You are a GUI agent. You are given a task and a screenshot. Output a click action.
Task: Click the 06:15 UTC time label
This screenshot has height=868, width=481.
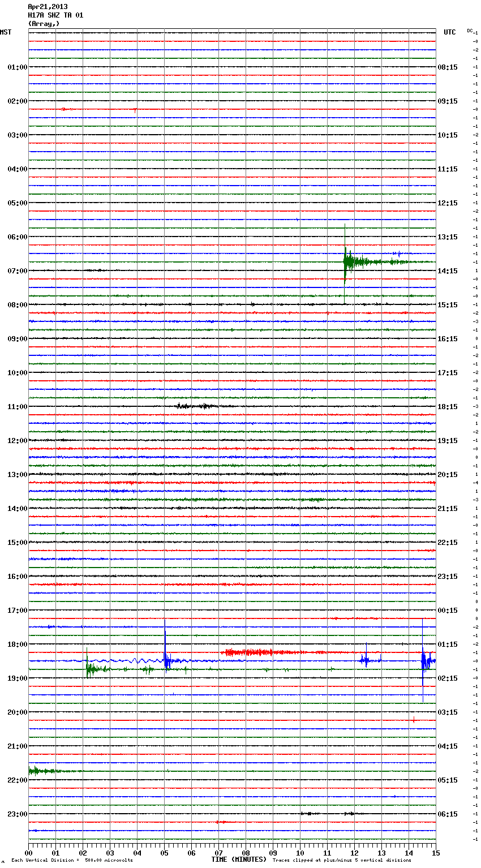pyautogui.click(x=448, y=814)
